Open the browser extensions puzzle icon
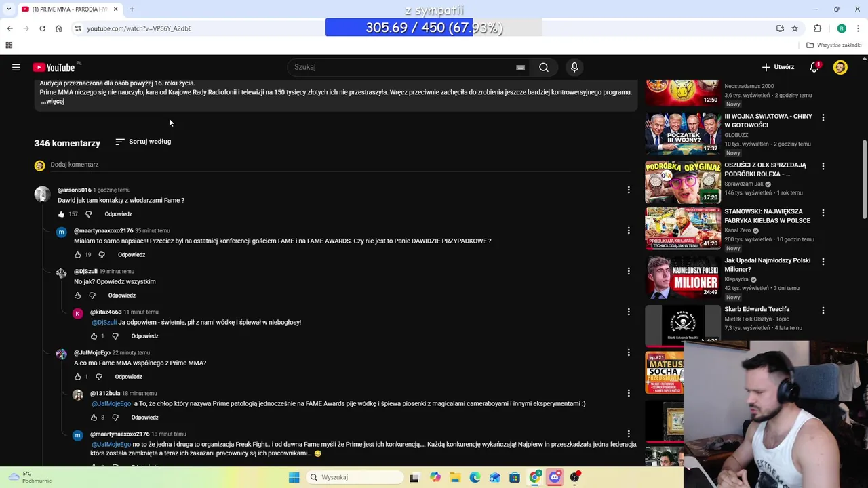The image size is (868, 488). 817,28
